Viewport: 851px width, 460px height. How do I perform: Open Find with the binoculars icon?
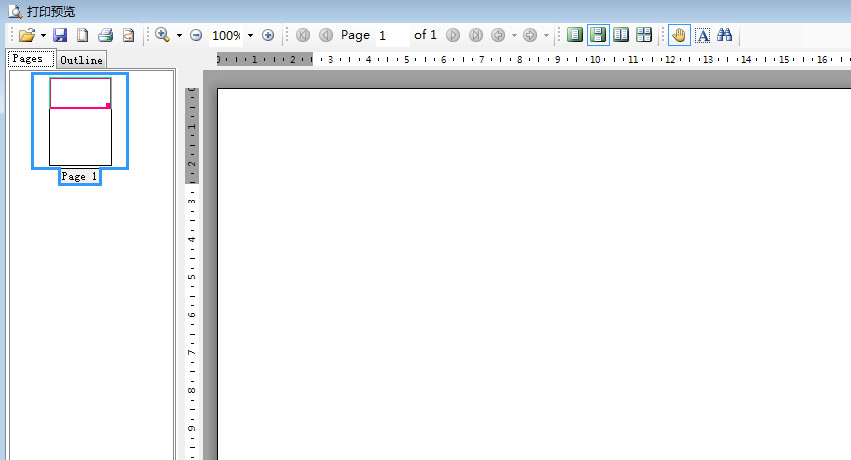(x=725, y=35)
